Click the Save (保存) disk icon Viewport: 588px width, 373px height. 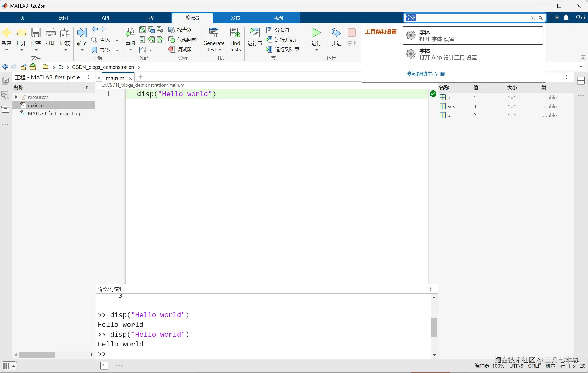click(x=36, y=33)
